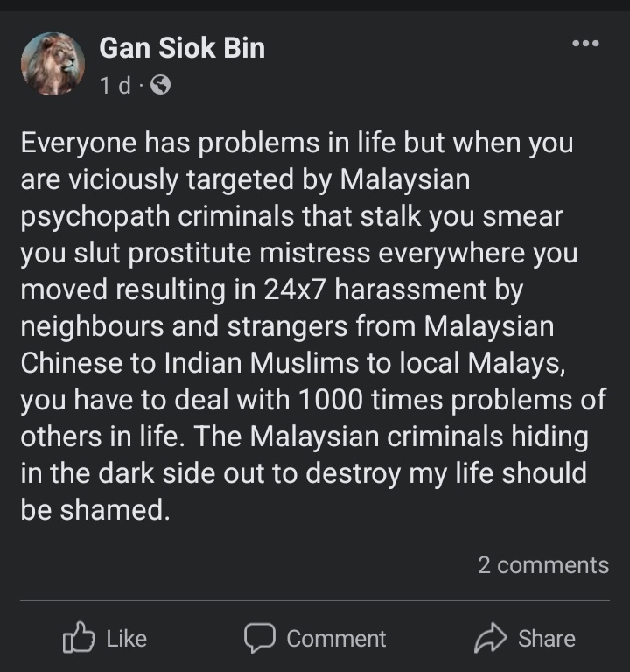Image resolution: width=630 pixels, height=672 pixels.
Task: Click the Share label text
Action: (x=547, y=639)
